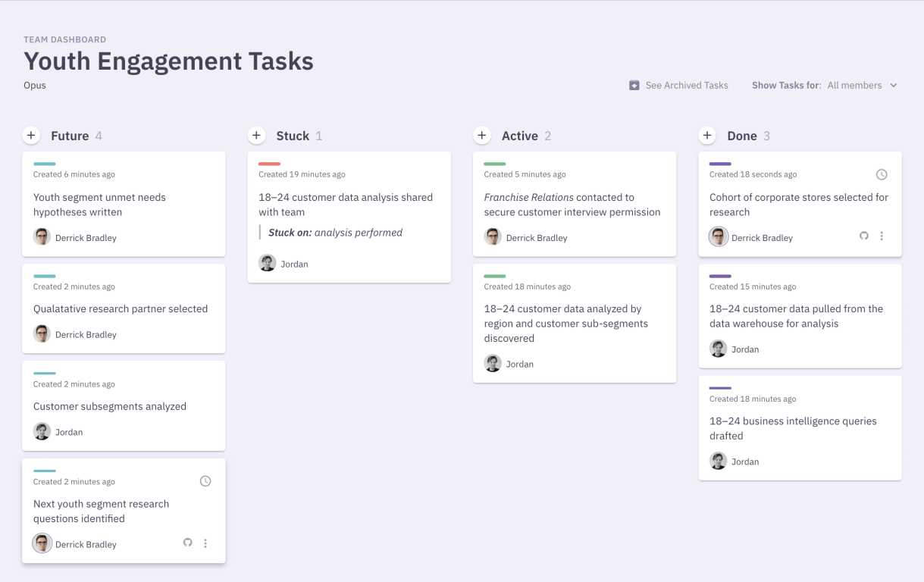Click clock icon on Next youth segment research card
Viewport: 924px width, 582px height.
(x=205, y=481)
